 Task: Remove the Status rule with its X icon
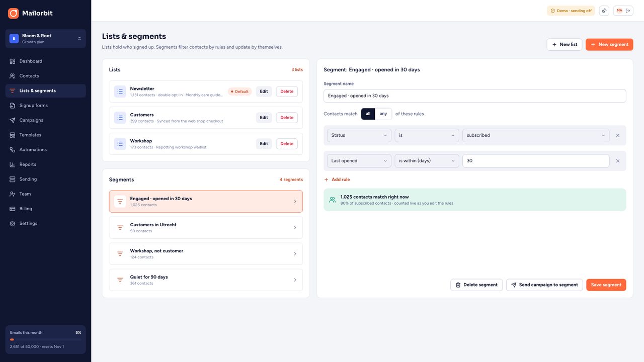coord(618,135)
